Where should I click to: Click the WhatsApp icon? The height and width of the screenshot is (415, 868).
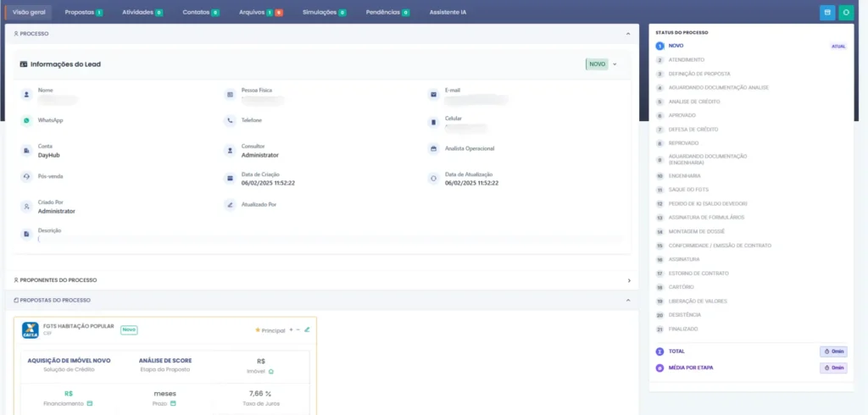[26, 121]
